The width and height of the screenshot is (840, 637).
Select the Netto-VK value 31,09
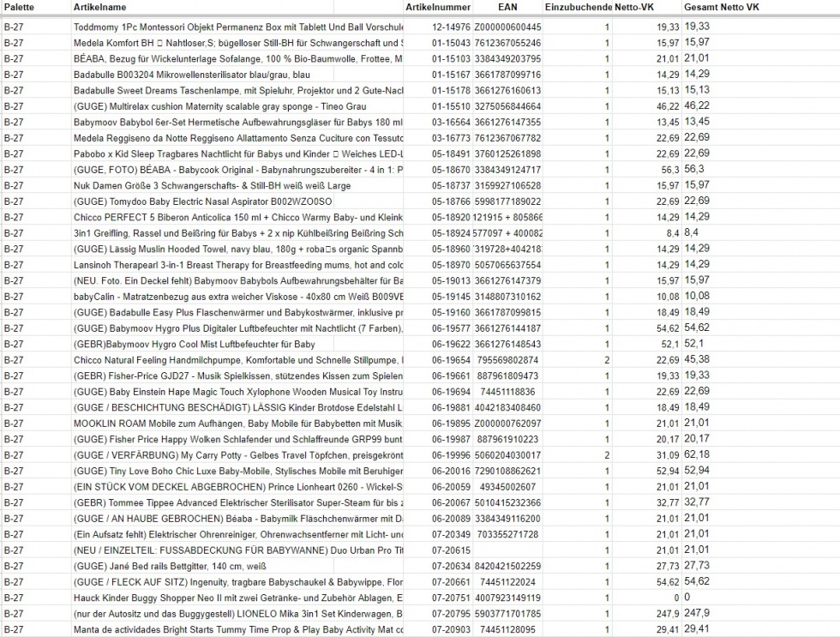[668, 455]
